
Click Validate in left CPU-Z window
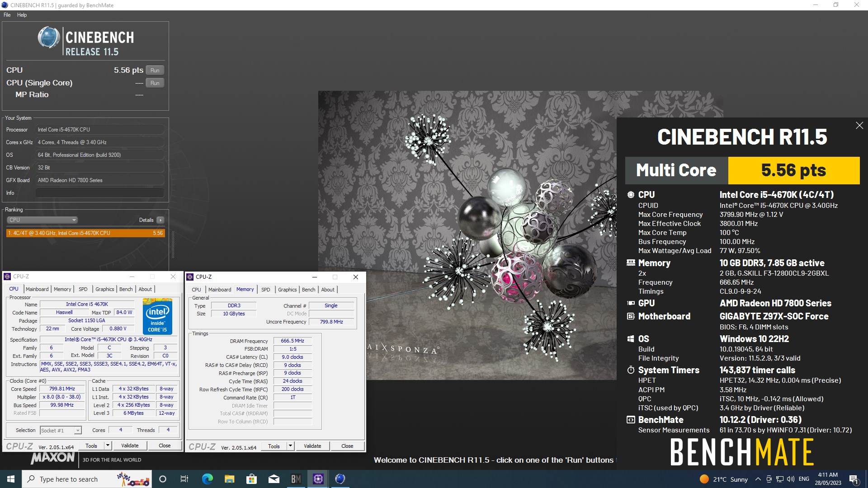[x=130, y=446]
